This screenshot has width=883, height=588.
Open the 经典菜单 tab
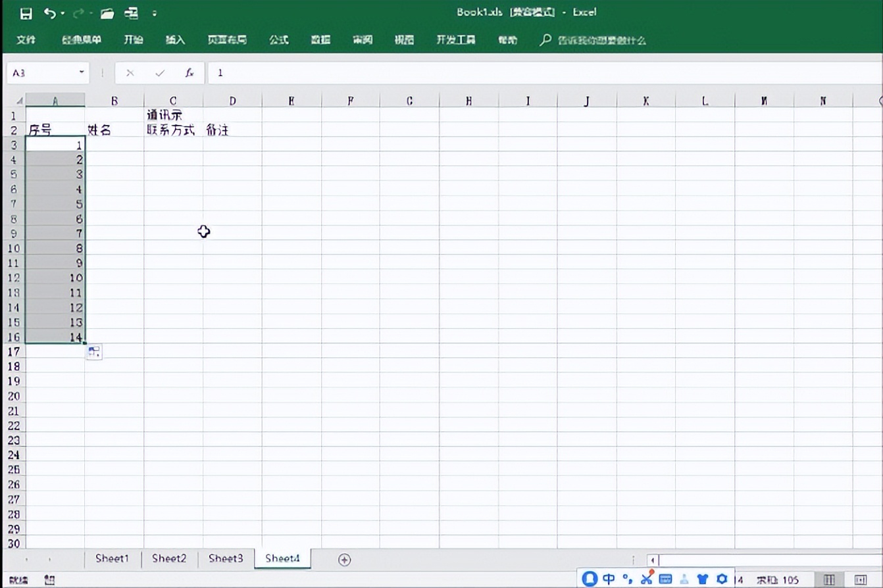[82, 40]
